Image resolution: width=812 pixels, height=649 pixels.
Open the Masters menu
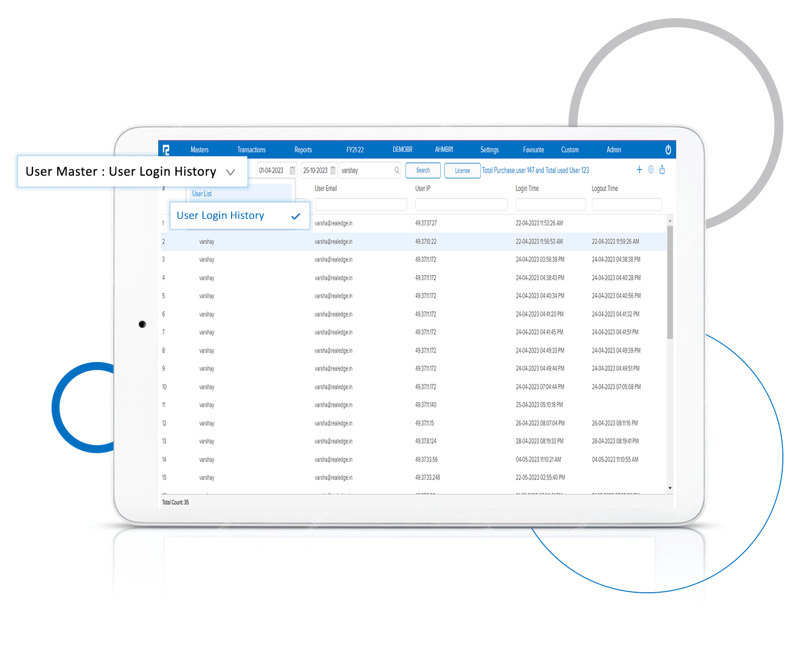(x=199, y=149)
